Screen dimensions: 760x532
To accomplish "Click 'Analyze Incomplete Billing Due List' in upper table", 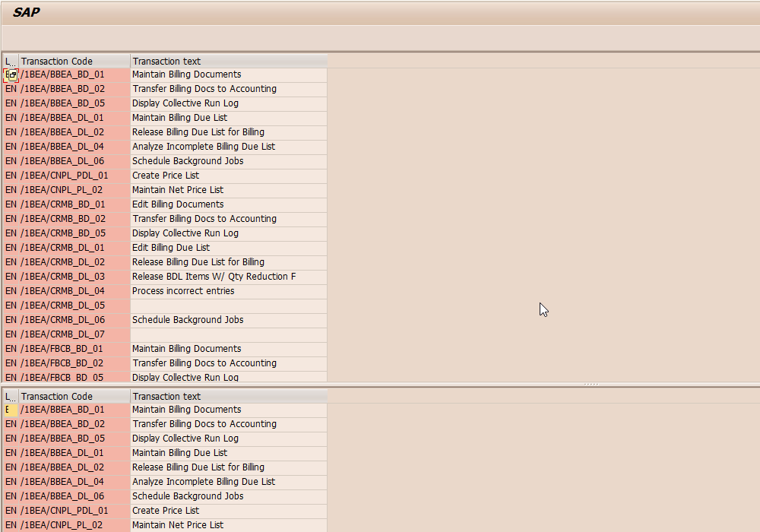I will click(x=204, y=147).
